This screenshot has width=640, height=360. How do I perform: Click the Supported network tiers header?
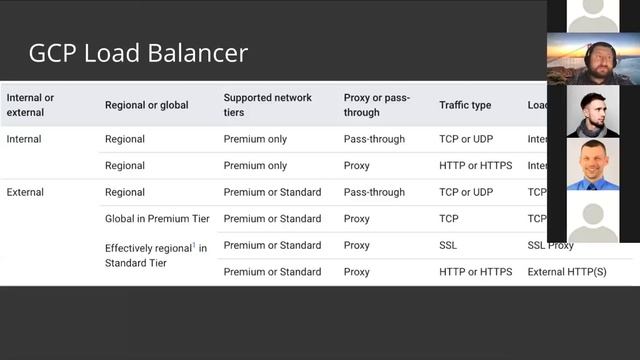[267, 105]
